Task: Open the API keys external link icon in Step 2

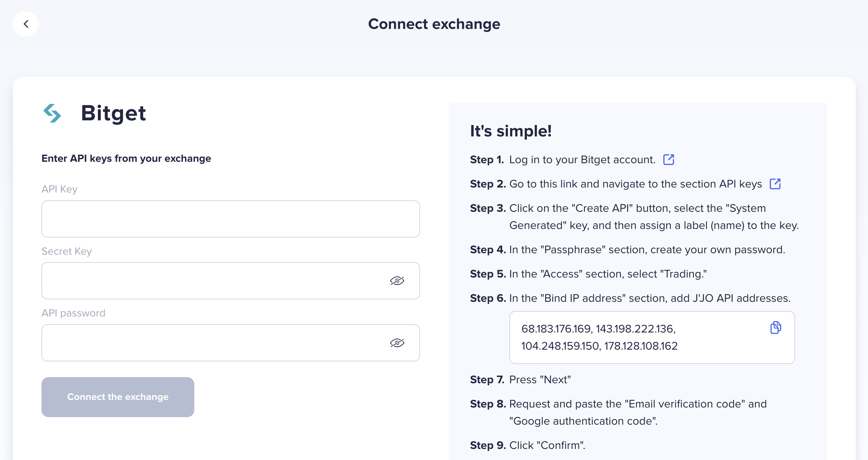Action: click(x=775, y=184)
